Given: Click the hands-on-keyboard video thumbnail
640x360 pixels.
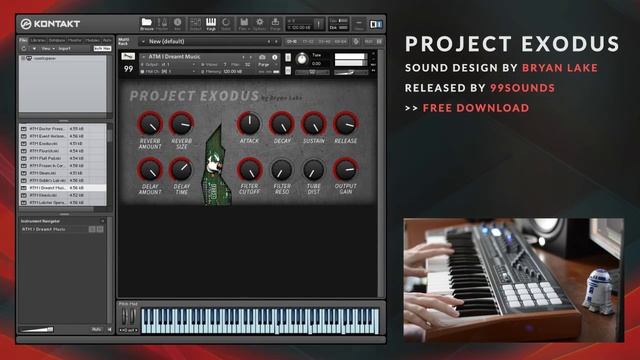Looking at the screenshot, I should [513, 280].
